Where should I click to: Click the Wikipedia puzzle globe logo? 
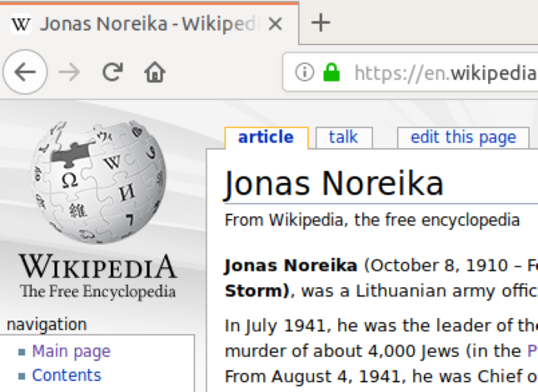click(x=98, y=182)
